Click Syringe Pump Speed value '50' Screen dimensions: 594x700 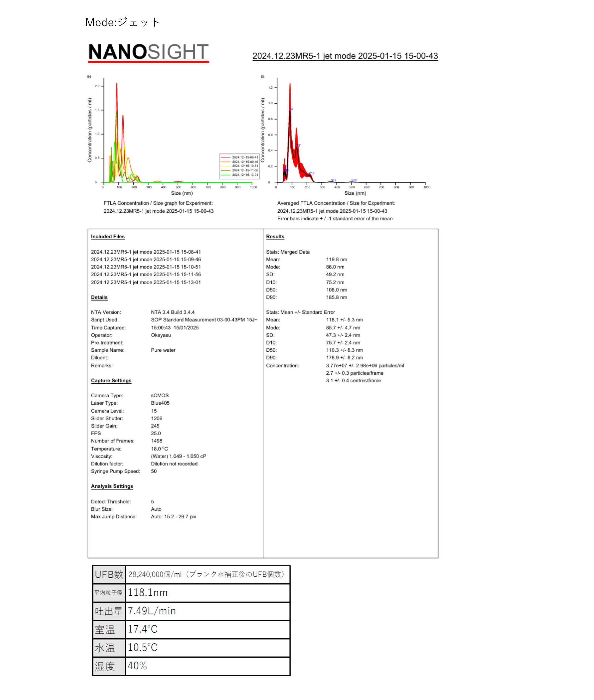point(153,471)
